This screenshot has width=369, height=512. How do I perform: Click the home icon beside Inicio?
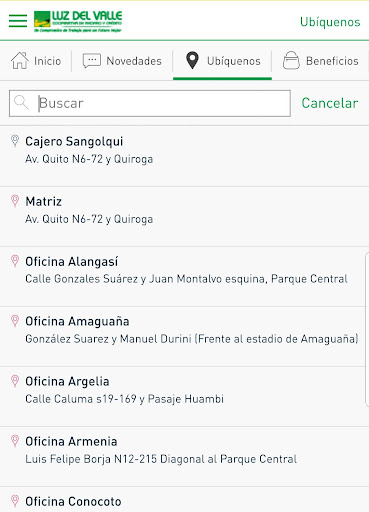[20, 60]
